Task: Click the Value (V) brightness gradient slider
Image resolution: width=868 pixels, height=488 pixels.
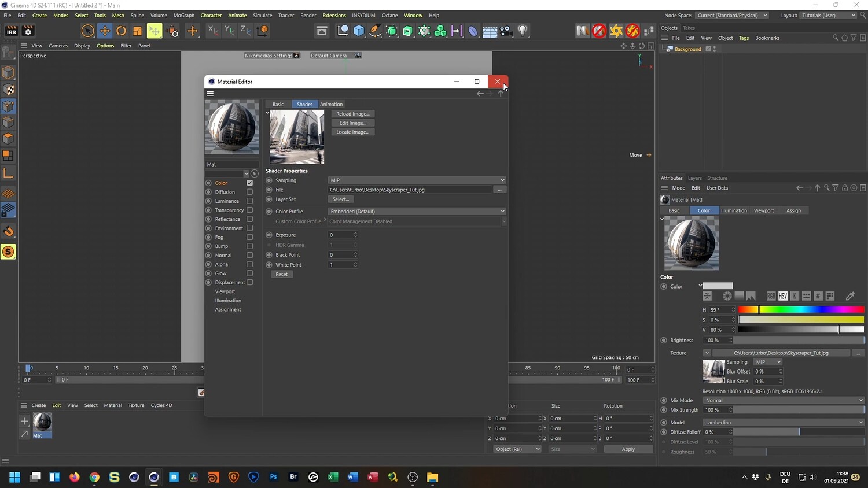Action: (801, 330)
